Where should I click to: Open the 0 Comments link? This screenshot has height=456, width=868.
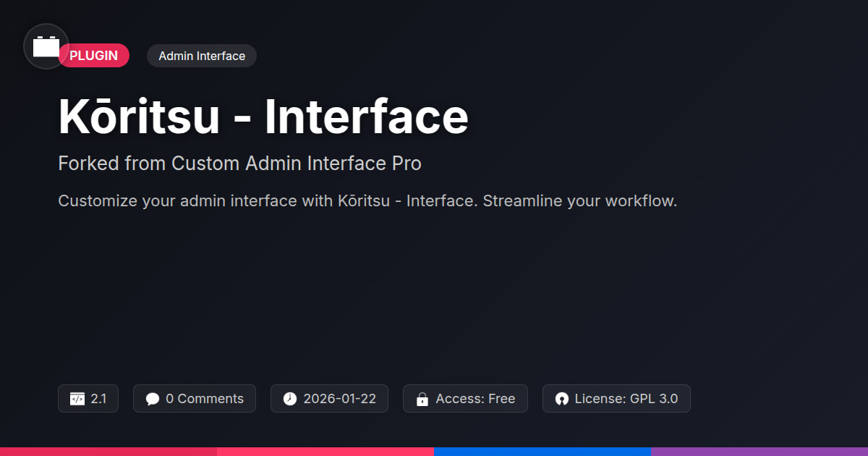click(x=205, y=399)
